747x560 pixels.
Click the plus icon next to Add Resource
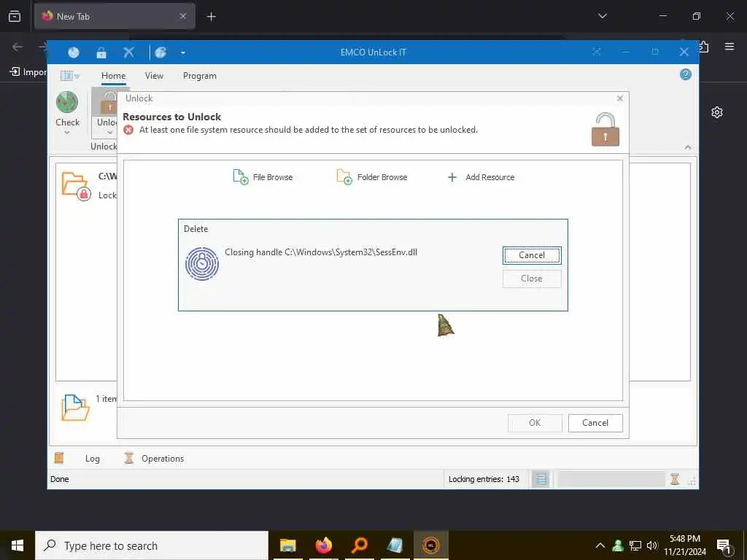pyautogui.click(x=452, y=177)
